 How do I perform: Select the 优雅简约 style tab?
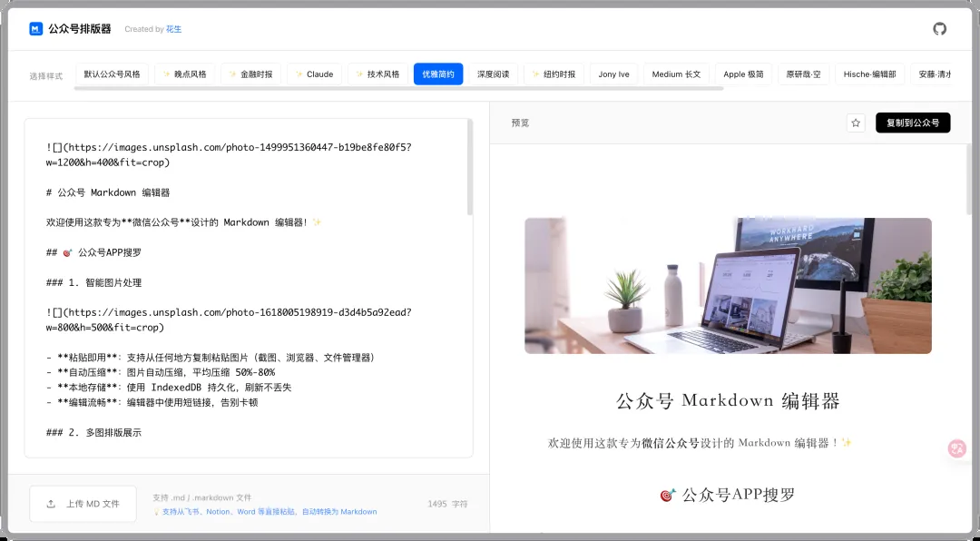[438, 74]
